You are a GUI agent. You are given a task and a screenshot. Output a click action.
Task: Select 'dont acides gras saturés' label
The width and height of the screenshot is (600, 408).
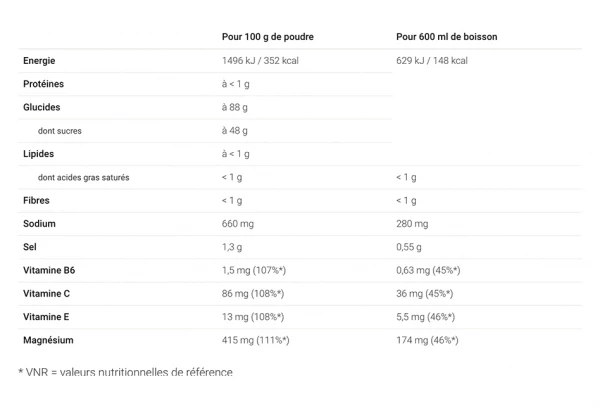point(83,177)
